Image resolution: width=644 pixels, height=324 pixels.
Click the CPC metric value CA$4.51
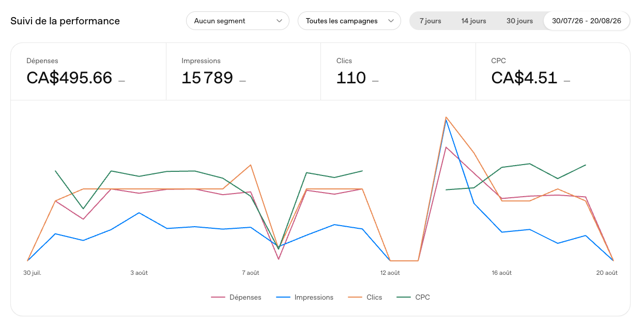pos(524,78)
